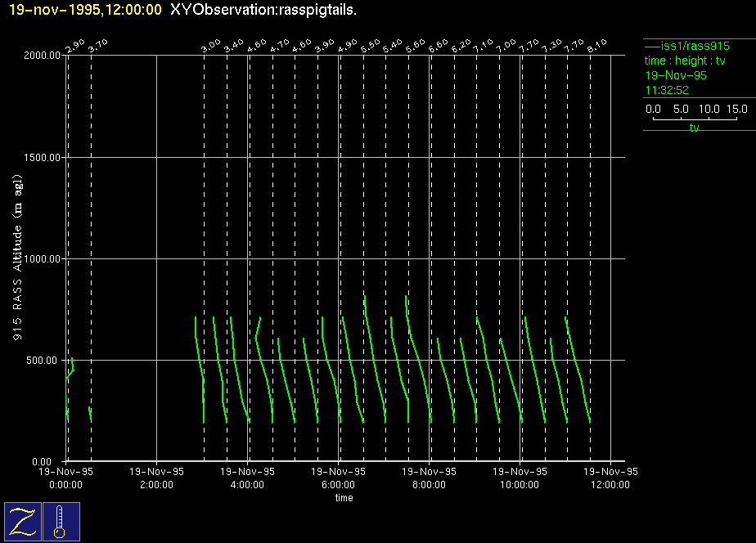The height and width of the screenshot is (543, 756).
Task: Click the 8:00:00 time axis label
Action: 429,484
